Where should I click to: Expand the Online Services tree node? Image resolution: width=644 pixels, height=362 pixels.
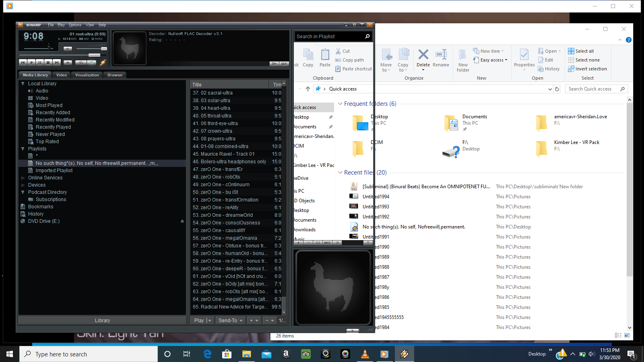pyautogui.click(x=23, y=178)
